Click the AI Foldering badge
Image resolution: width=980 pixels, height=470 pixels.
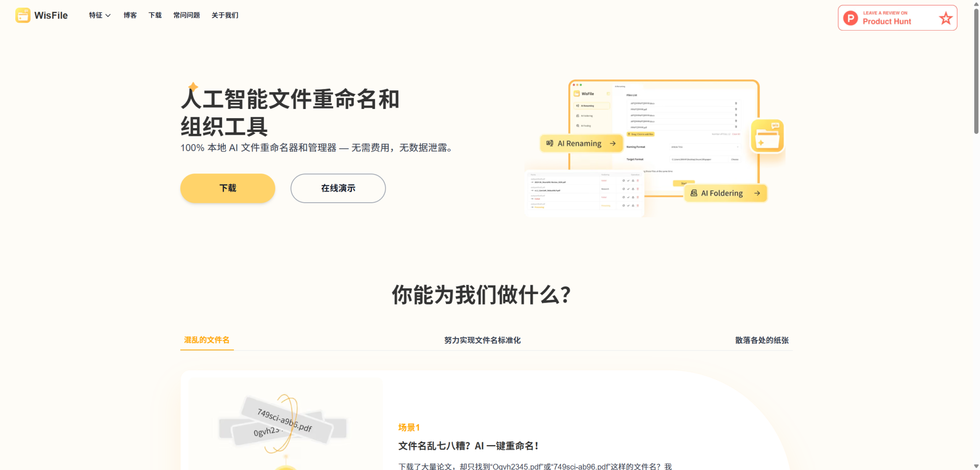click(725, 193)
